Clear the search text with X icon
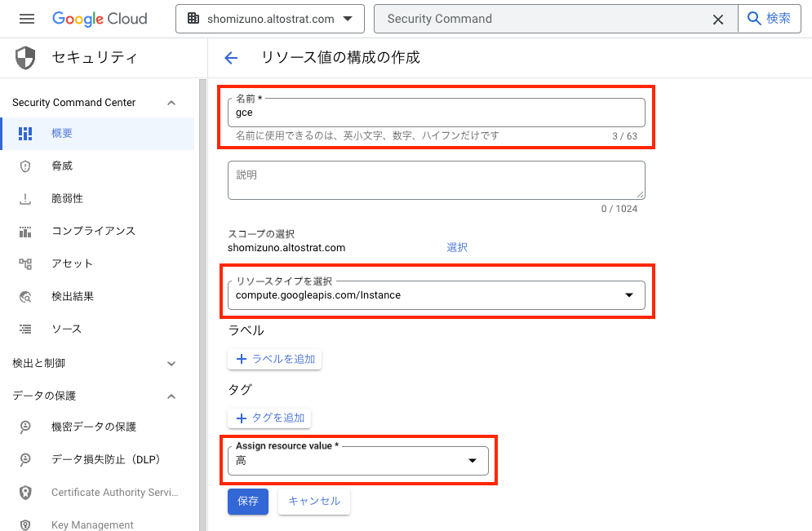812x531 pixels. tap(718, 20)
